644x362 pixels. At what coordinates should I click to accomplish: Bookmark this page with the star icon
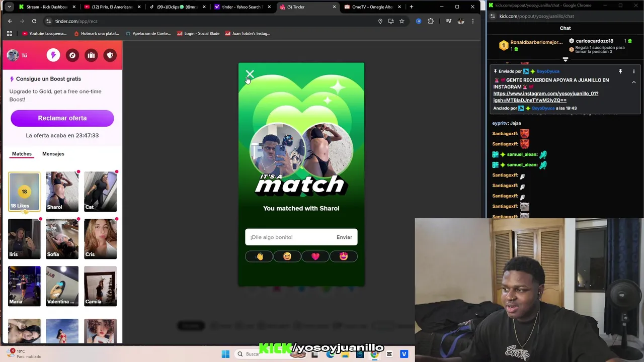401,21
